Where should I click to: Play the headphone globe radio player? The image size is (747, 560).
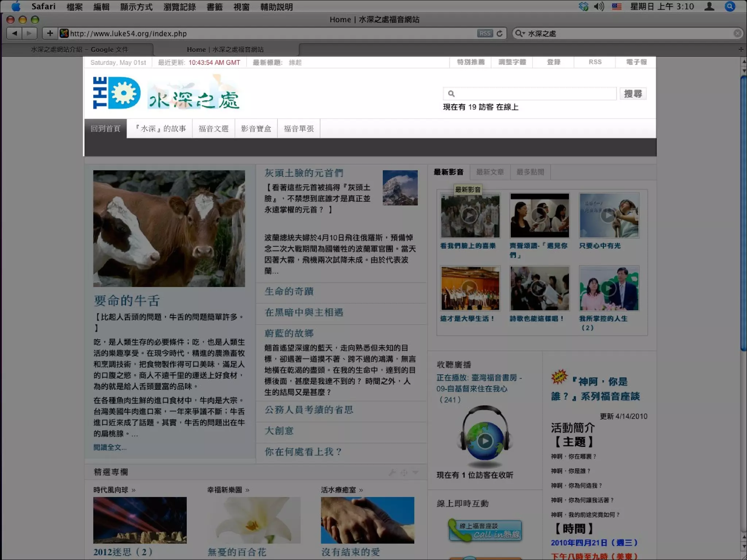click(x=485, y=442)
